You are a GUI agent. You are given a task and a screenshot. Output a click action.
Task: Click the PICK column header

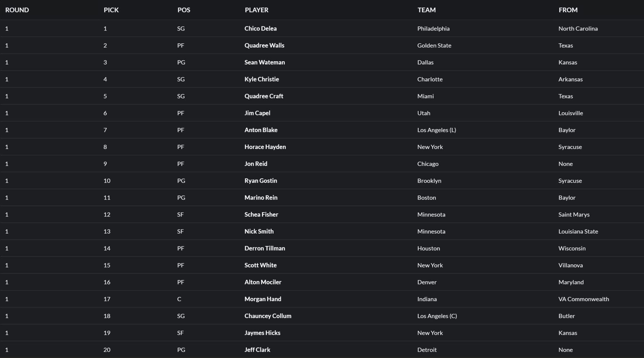pos(111,10)
